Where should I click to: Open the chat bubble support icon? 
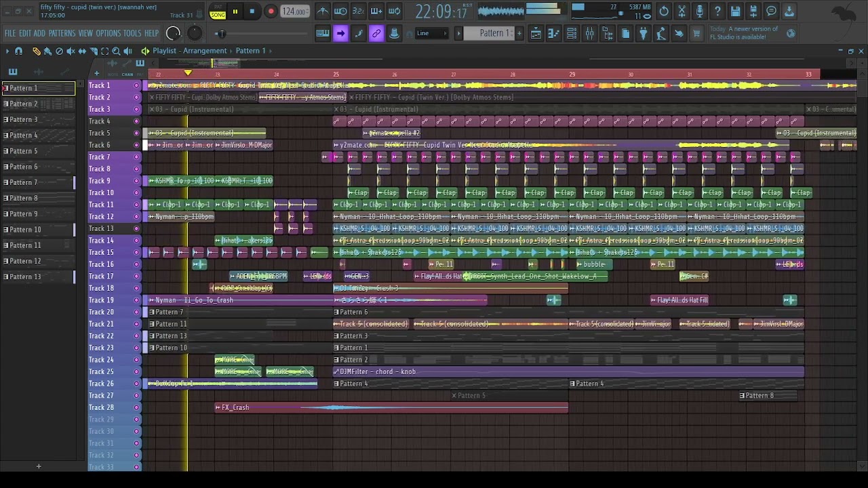771,12
